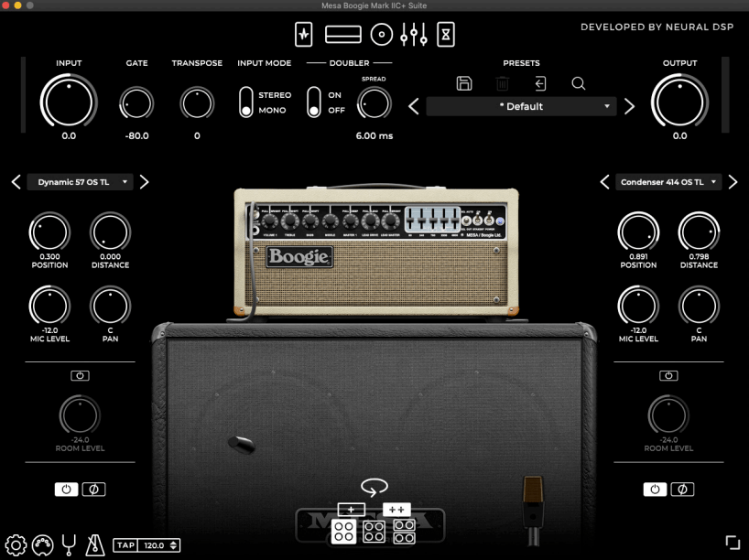Click left mic Distance knob
The image size is (749, 560).
[111, 232]
